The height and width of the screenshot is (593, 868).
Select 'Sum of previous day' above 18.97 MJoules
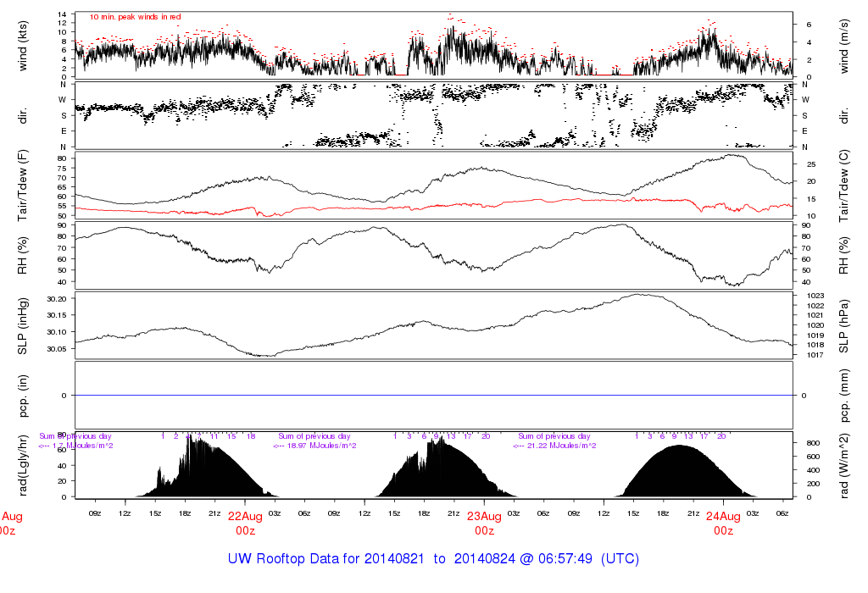[x=314, y=436]
